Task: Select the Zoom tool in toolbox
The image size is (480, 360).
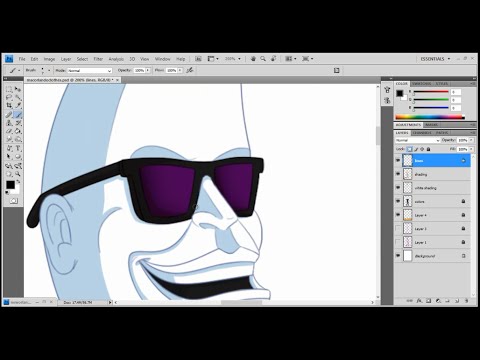Action: pyautogui.click(x=18, y=174)
